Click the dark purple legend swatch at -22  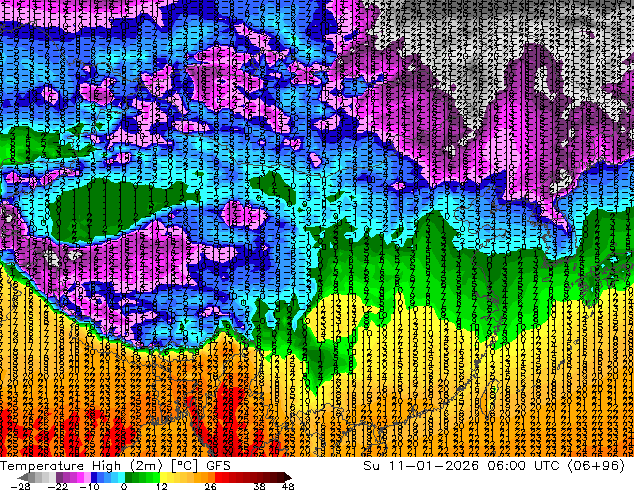[59, 477]
